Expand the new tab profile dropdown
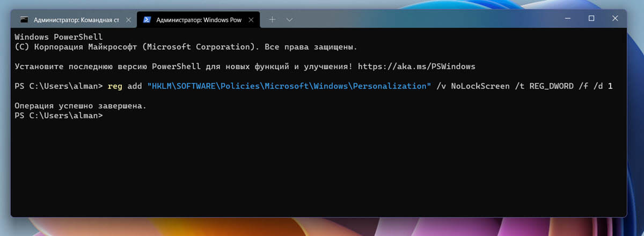This screenshot has height=236, width=644. click(289, 19)
